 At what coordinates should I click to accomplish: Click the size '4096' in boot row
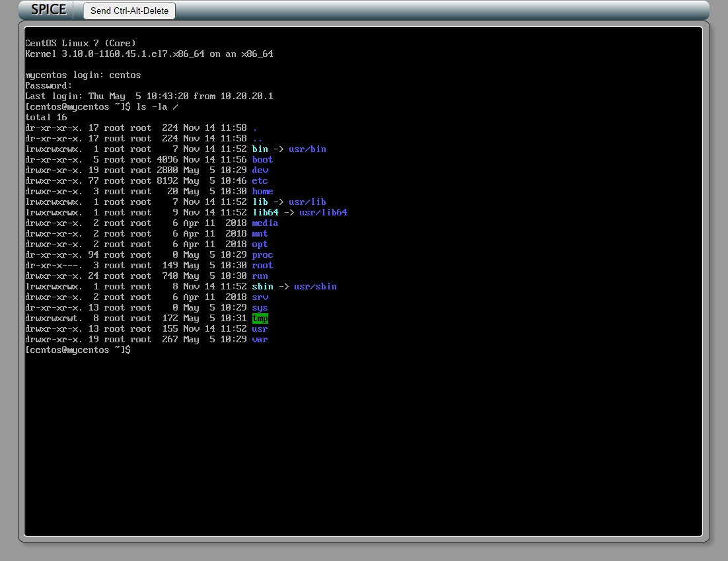tap(167, 160)
